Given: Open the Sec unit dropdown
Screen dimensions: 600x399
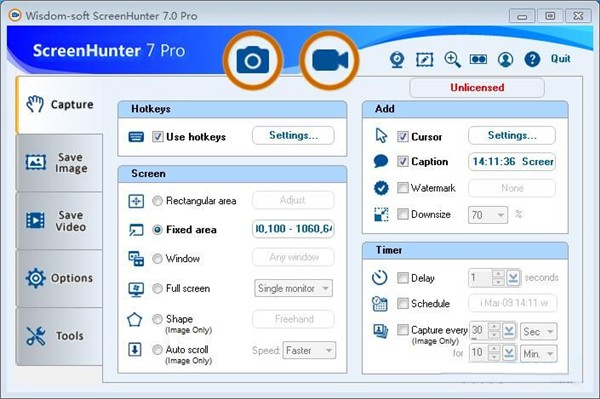Looking at the screenshot, I should (x=539, y=331).
